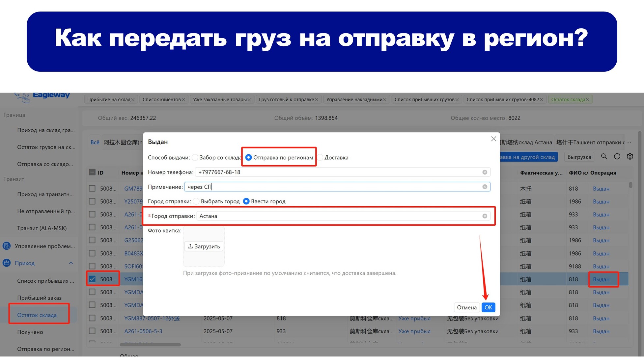The image size is (644, 362).
Task: Uncheck the selected YGM16 row checkbox
Action: pos(92,279)
